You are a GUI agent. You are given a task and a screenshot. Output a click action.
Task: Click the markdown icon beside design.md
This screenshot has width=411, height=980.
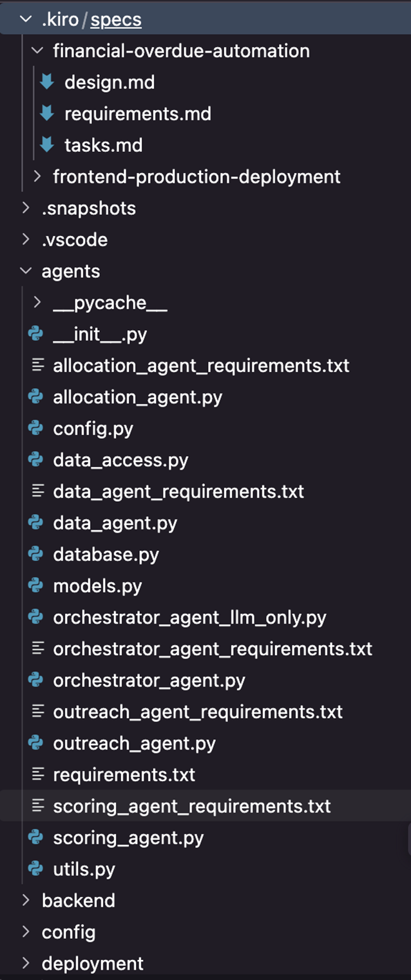tap(46, 82)
